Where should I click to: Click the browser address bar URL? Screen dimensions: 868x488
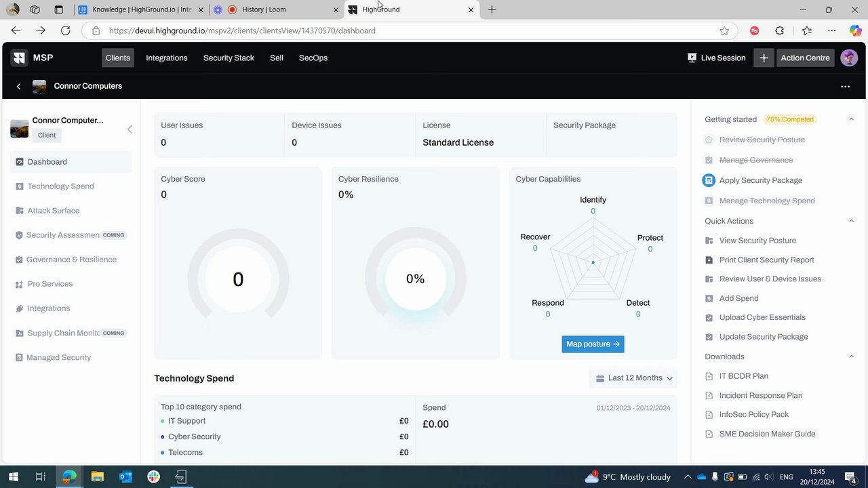tap(242, 30)
